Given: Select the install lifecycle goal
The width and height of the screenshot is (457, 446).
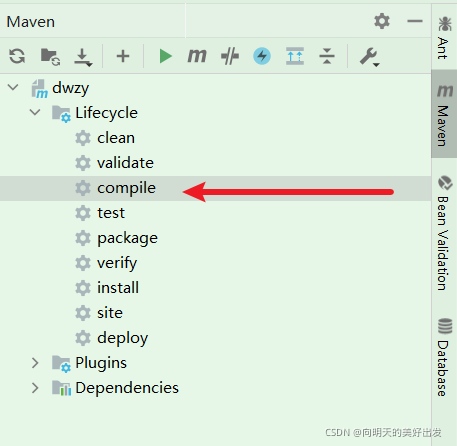Looking at the screenshot, I should (118, 288).
